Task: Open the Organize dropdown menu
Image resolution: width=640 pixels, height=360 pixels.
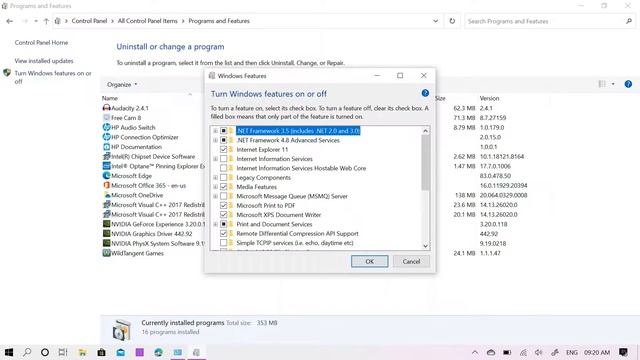Action: click(122, 84)
